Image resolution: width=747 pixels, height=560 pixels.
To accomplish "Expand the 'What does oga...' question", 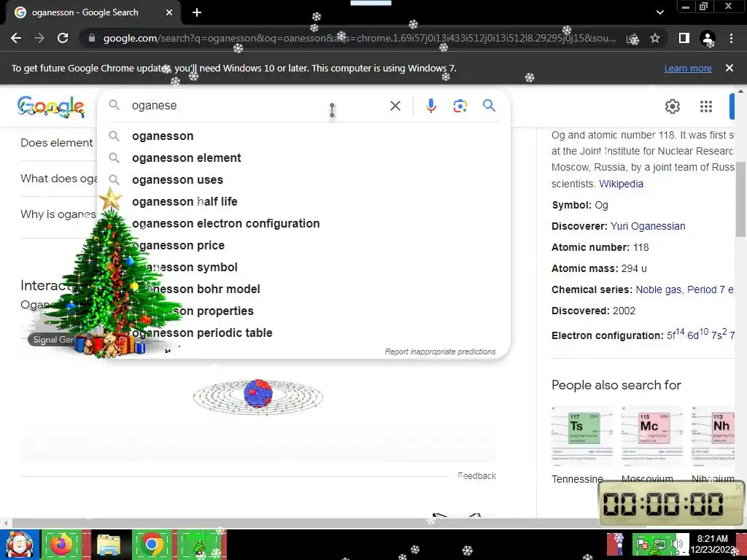I will point(58,179).
